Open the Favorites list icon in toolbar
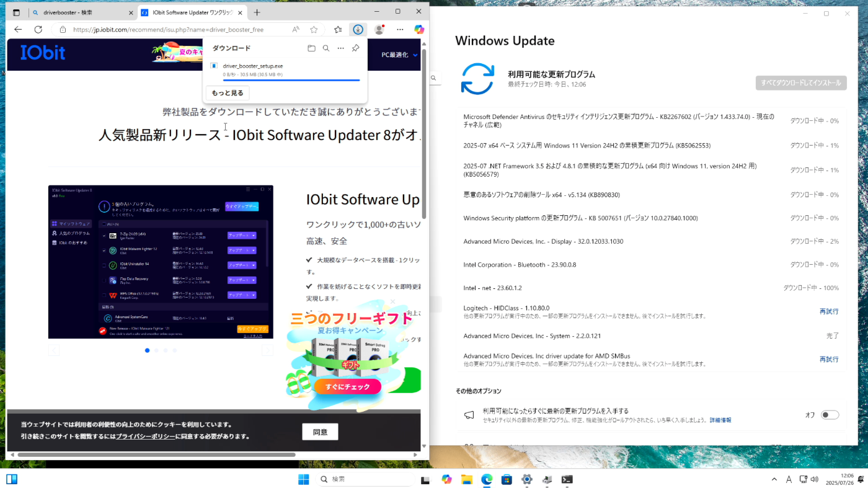Viewport: 868px width, 488px height. pos(338,29)
